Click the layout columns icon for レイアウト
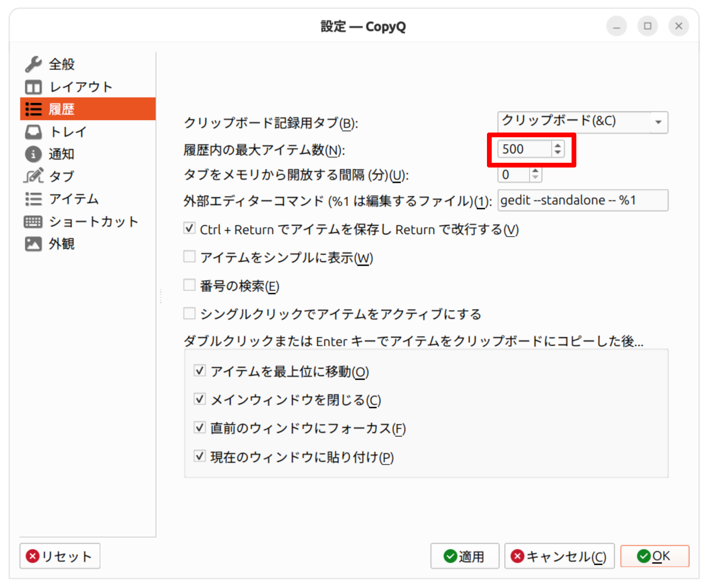The image size is (708, 588). [33, 87]
